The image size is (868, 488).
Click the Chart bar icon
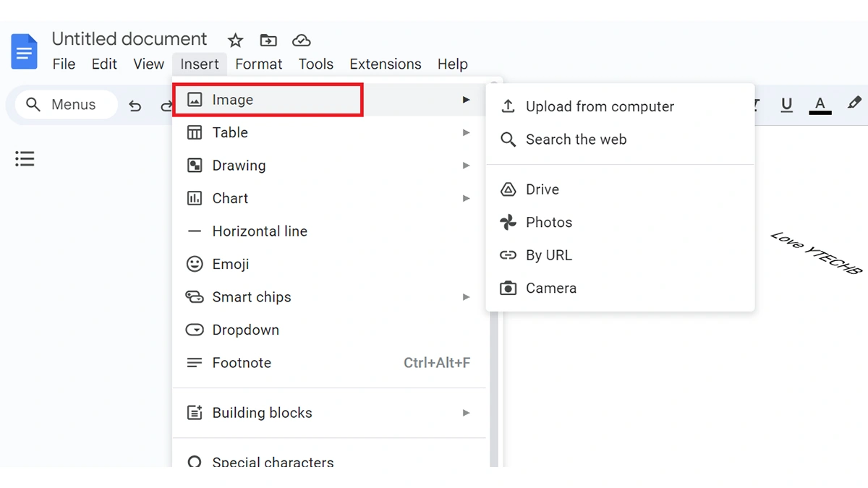tap(195, 198)
